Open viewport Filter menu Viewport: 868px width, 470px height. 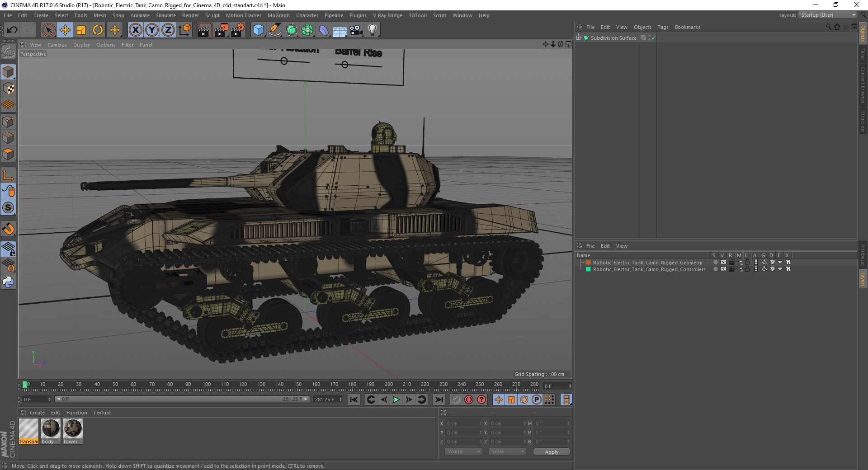[x=127, y=45]
